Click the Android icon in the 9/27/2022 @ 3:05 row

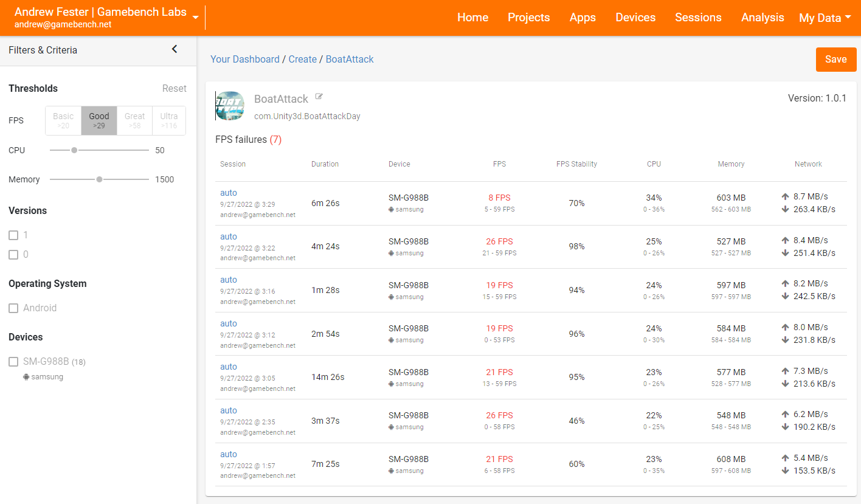pos(391,384)
